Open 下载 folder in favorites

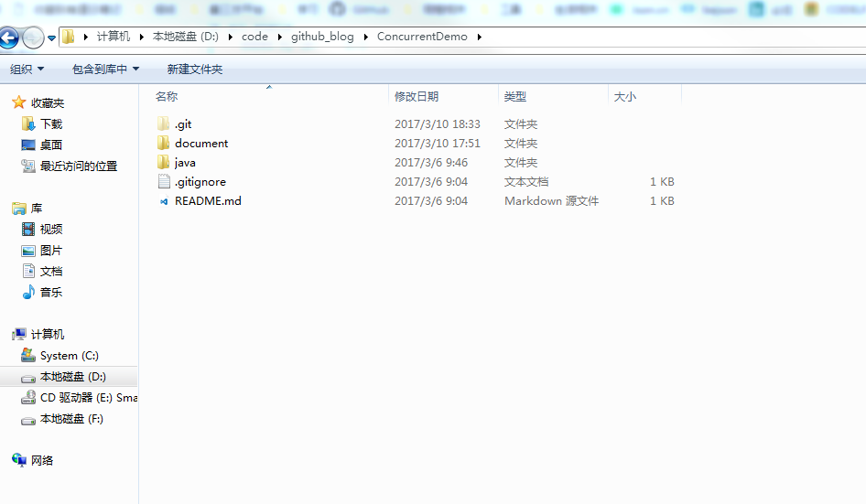point(50,124)
